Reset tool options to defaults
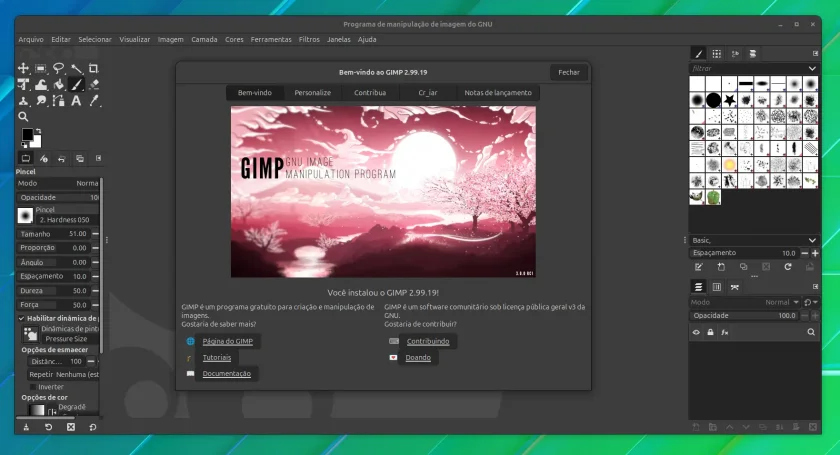 93,427
